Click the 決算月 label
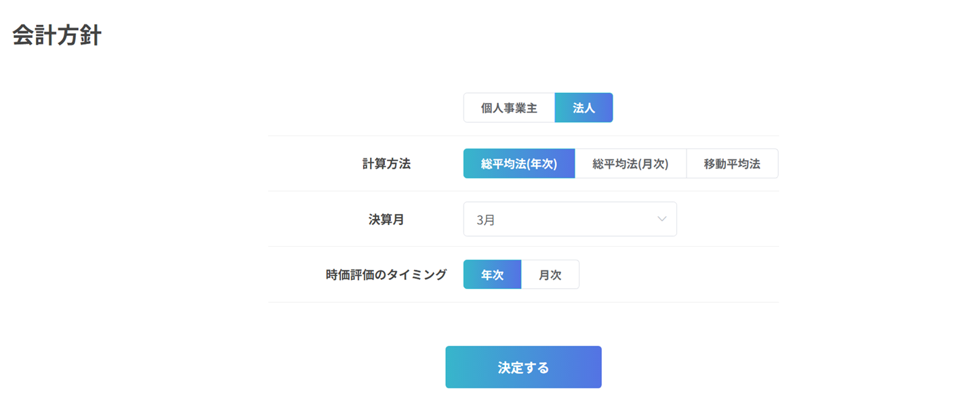980x419 pixels. [386, 219]
